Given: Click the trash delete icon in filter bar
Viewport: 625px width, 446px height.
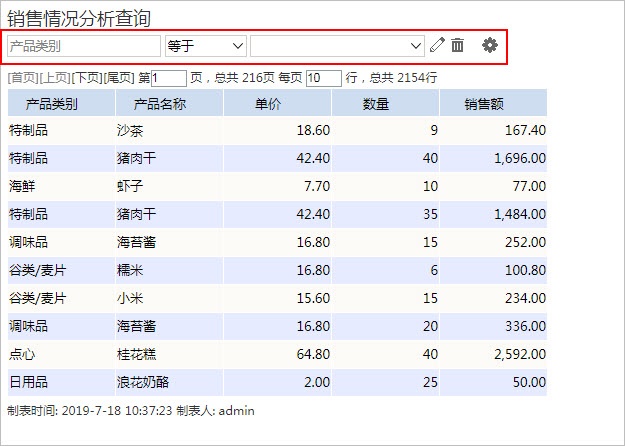Looking at the screenshot, I should click(x=457, y=45).
